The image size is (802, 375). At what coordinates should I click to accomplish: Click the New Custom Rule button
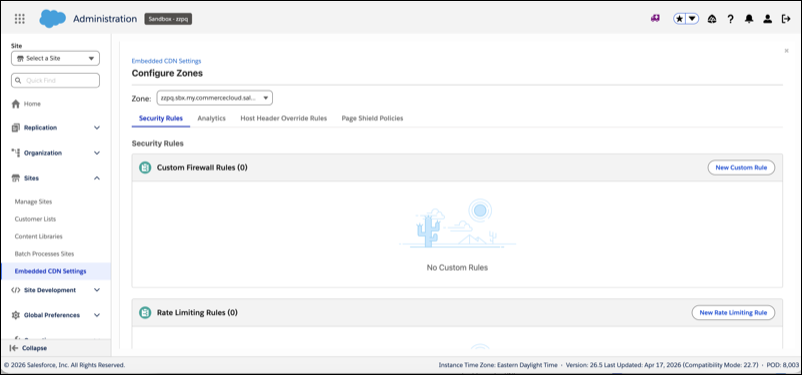pyautogui.click(x=741, y=167)
